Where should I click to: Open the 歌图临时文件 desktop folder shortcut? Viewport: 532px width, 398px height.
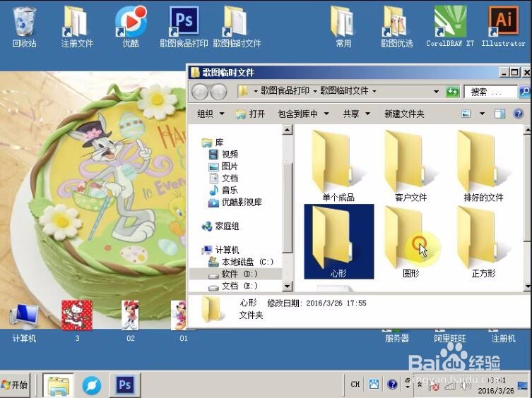click(x=237, y=27)
